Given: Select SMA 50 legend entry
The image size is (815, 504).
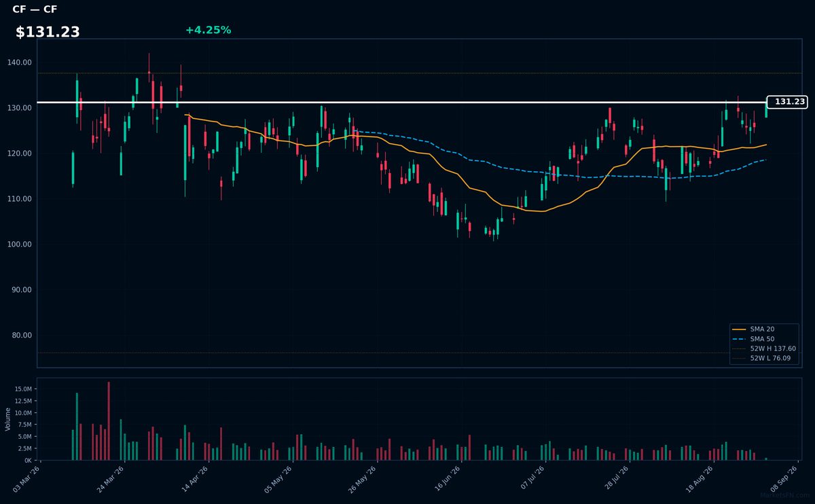Looking at the screenshot, I should click(x=762, y=338).
